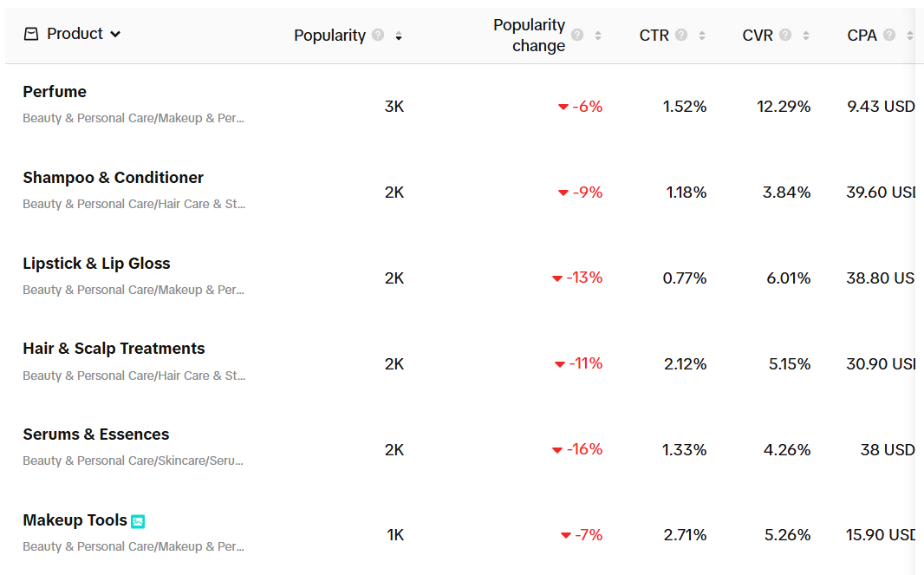This screenshot has height=575, width=924.
Task: Select the Lipstick & Lip Gloss product
Action: [x=96, y=264]
